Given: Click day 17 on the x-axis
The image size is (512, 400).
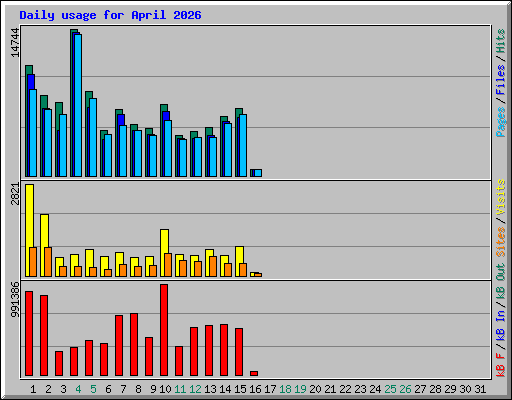Looking at the screenshot, I should point(270,389).
